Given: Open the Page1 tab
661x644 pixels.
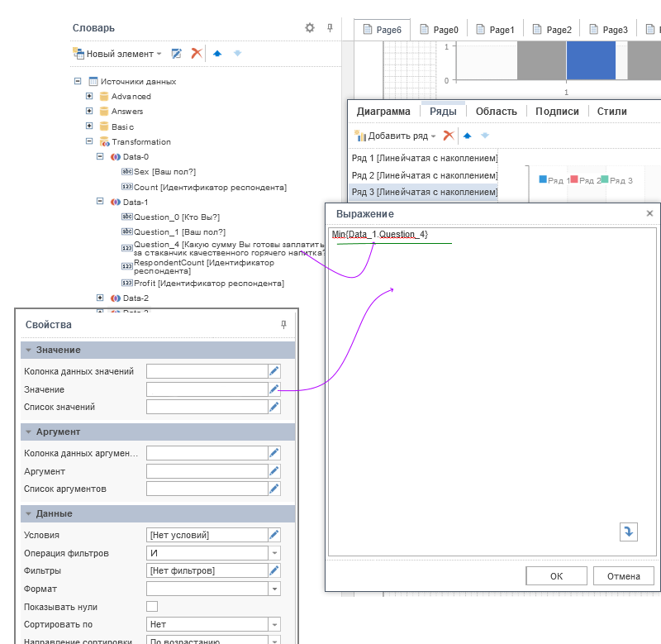Looking at the screenshot, I should click(494, 30).
